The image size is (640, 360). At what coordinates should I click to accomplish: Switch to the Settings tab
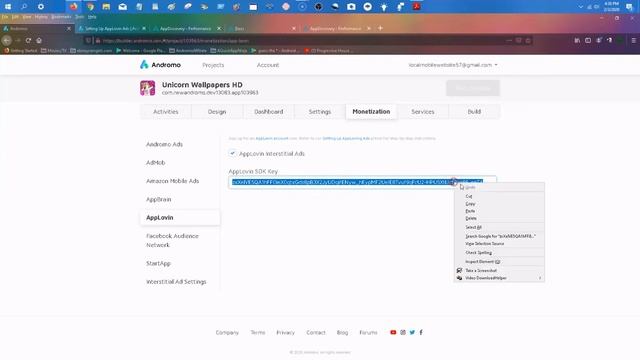pos(320,111)
